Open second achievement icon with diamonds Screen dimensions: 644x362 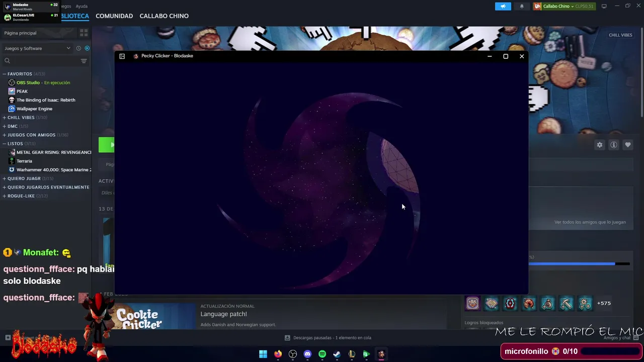pos(492,303)
